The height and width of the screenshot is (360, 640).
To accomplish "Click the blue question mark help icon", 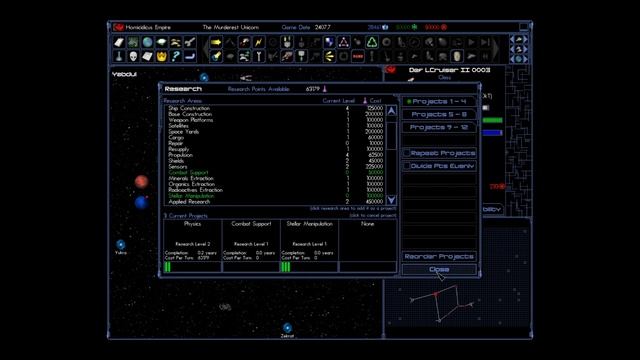I will click(176, 56).
